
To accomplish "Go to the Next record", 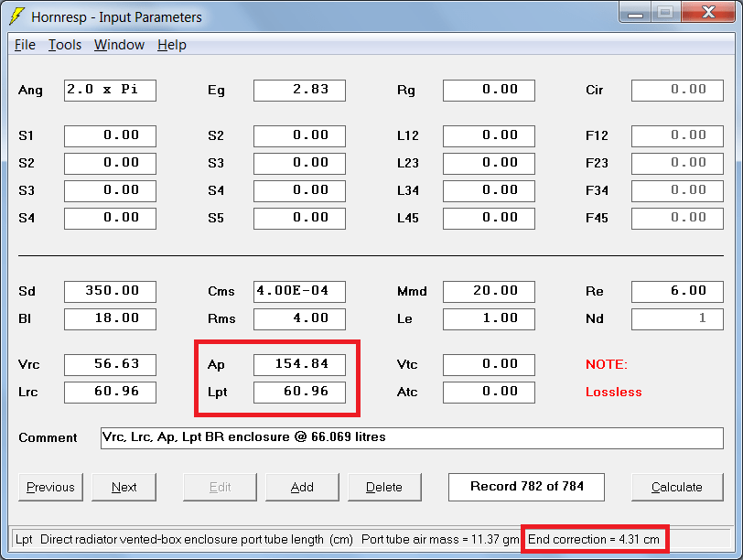I will pos(124,487).
